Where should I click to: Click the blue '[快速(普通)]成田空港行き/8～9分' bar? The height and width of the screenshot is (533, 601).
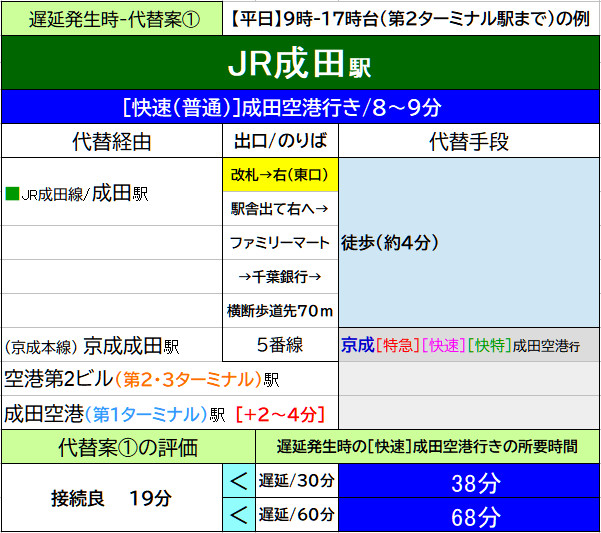point(300,107)
